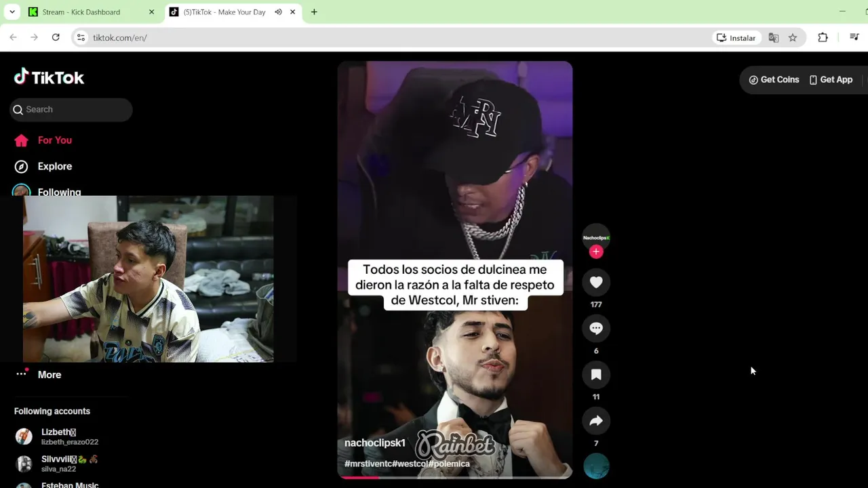The height and width of the screenshot is (488, 868).
Task: Share the video with arrow icon
Action: pos(596,421)
